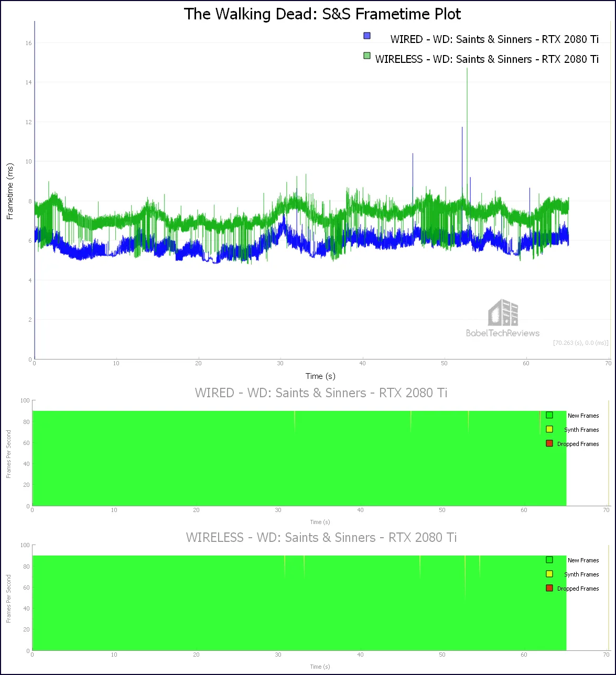The image size is (616, 675).
Task: Click the 'Time (s)' label under the WIRED chart
Action: tap(320, 522)
